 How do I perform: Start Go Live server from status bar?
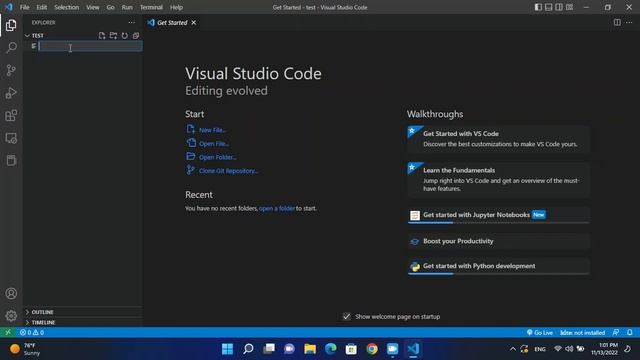point(540,332)
